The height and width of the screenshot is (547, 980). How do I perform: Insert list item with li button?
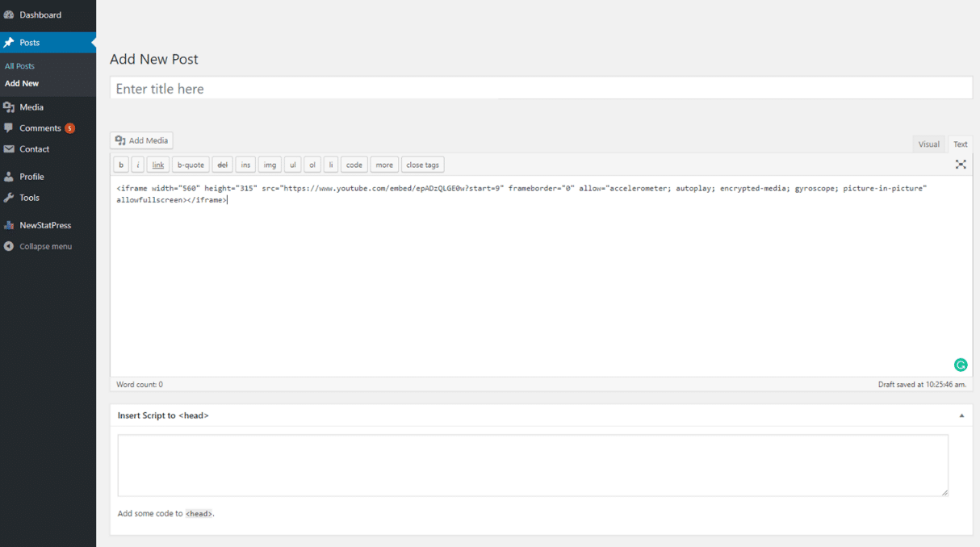(331, 165)
